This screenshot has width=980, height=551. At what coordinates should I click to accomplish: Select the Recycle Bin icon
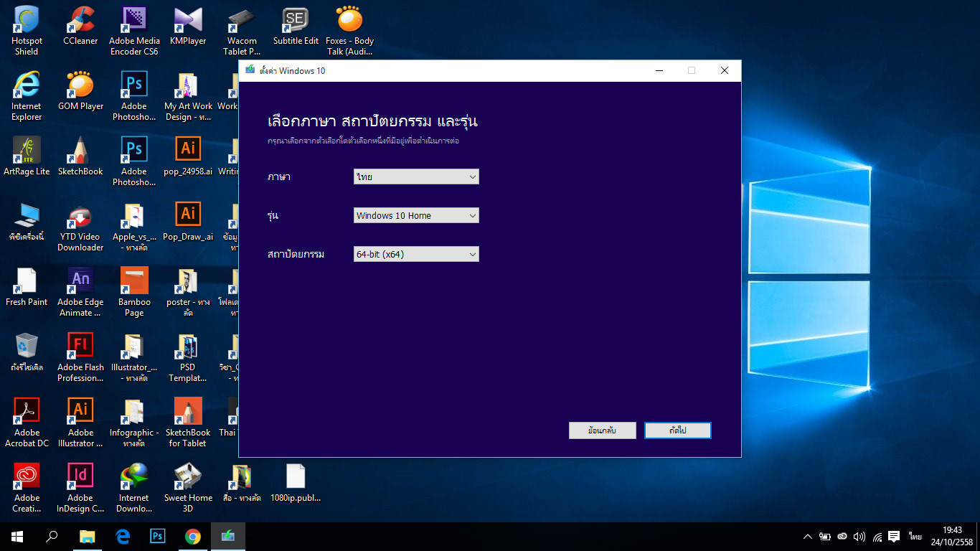coord(27,352)
